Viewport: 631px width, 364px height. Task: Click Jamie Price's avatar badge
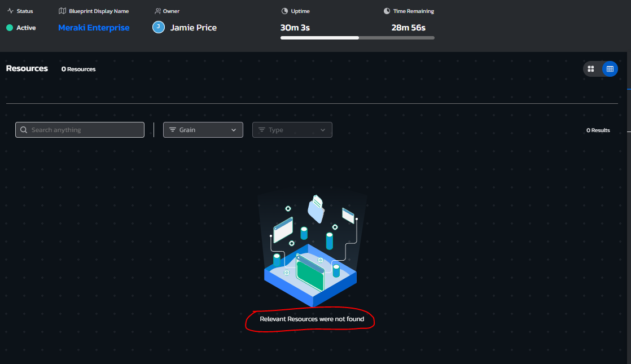click(x=158, y=27)
